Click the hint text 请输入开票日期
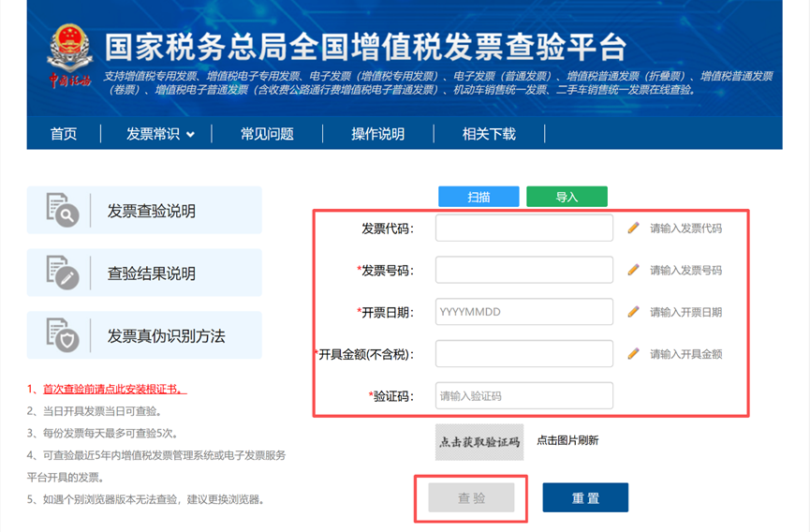 click(685, 312)
